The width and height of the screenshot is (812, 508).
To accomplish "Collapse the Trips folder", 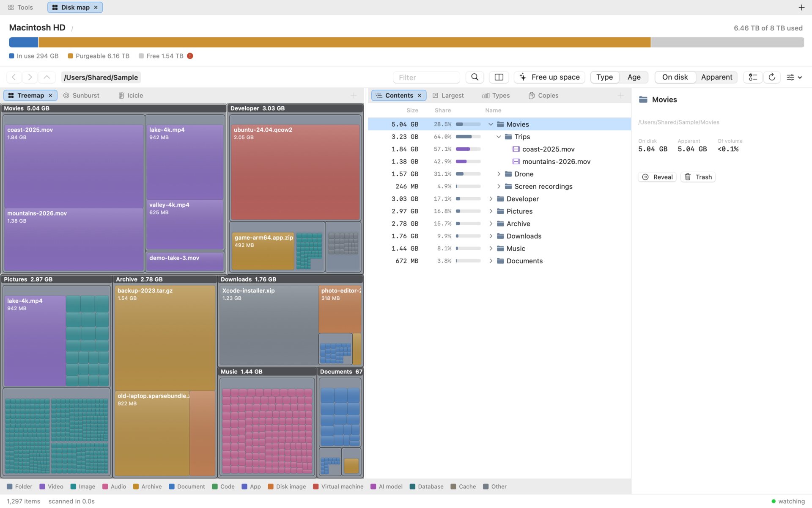I will (499, 137).
